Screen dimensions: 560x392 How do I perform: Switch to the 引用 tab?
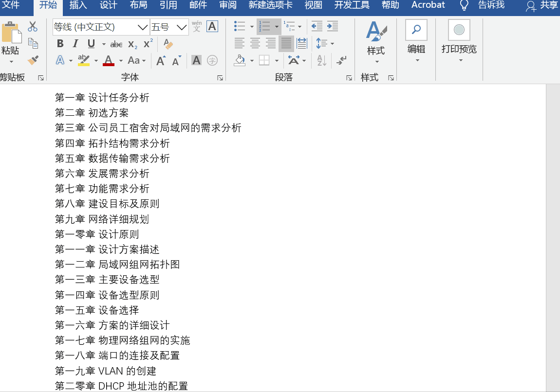click(168, 5)
